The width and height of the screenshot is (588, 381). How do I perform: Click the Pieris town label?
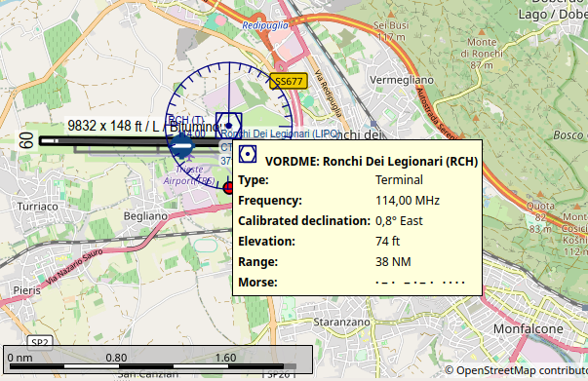[26, 290]
